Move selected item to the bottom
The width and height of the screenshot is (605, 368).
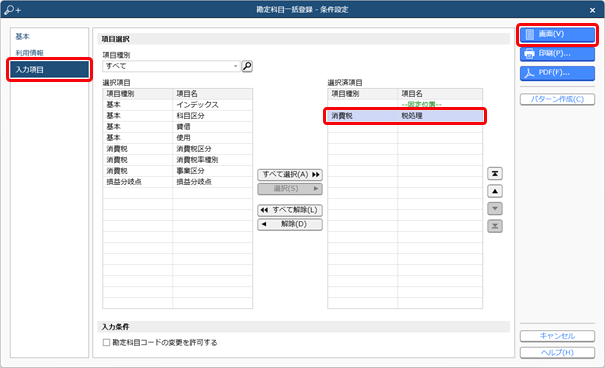[x=495, y=226]
